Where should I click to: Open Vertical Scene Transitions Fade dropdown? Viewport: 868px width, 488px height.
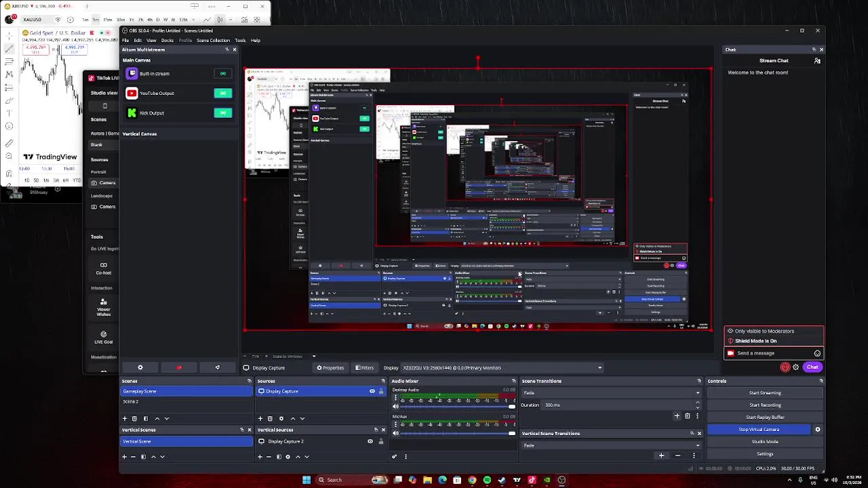click(x=611, y=445)
